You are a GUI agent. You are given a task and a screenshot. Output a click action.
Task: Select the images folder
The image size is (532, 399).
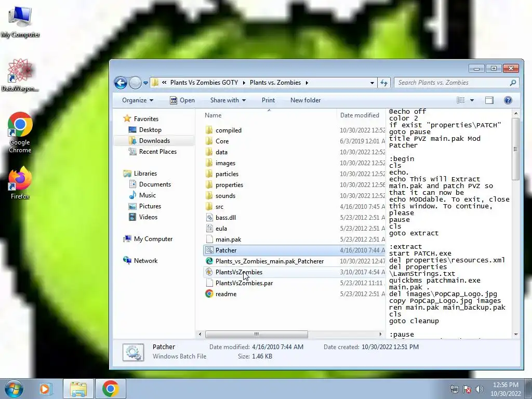click(225, 163)
